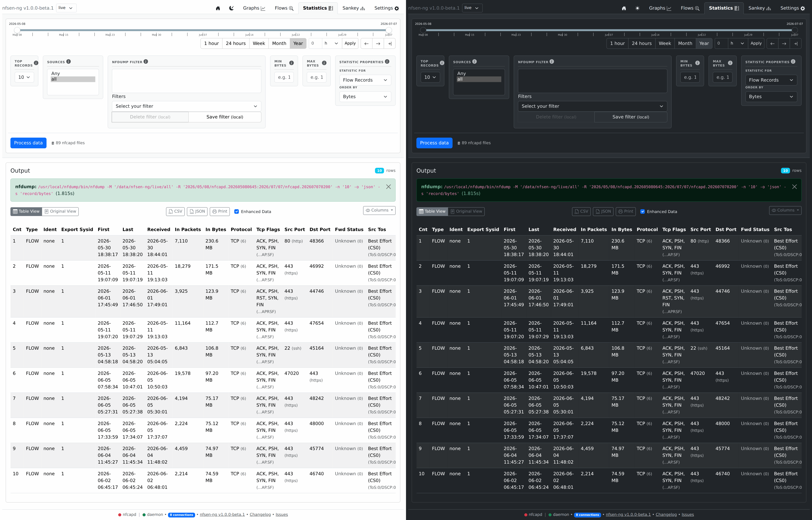Click Max Bytes info icon in light panel

(324, 63)
